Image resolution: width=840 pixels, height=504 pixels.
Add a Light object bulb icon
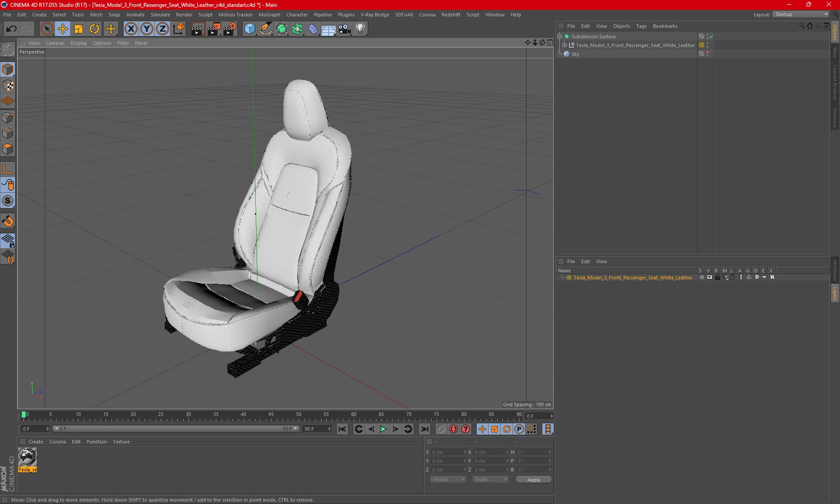pos(360,29)
